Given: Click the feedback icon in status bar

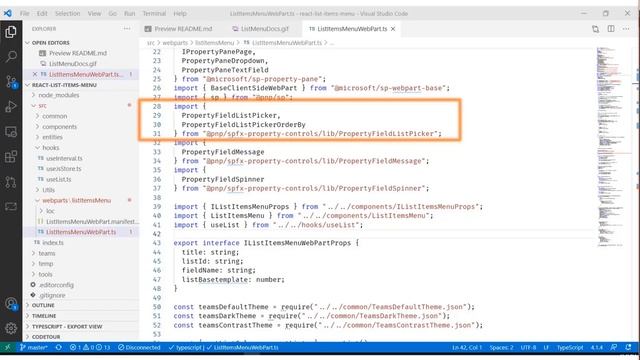Looking at the screenshot, I should click(x=613, y=347).
